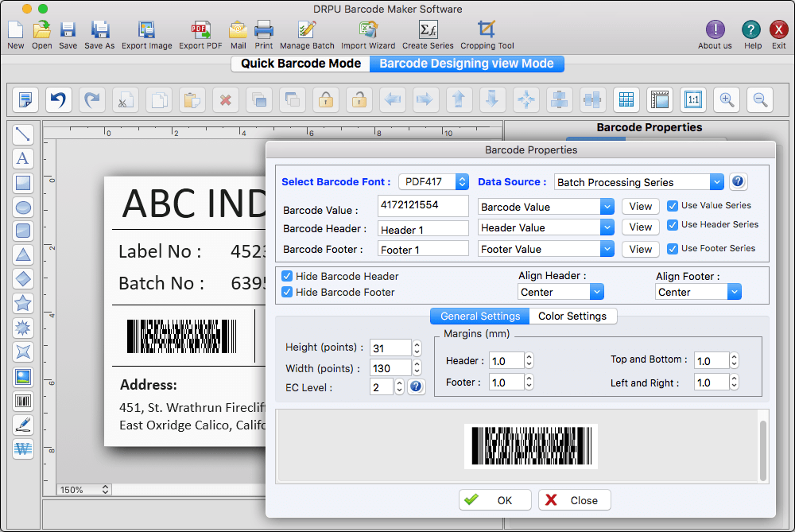Click the Close button in dialog
This screenshot has width=795, height=532.
pos(575,500)
